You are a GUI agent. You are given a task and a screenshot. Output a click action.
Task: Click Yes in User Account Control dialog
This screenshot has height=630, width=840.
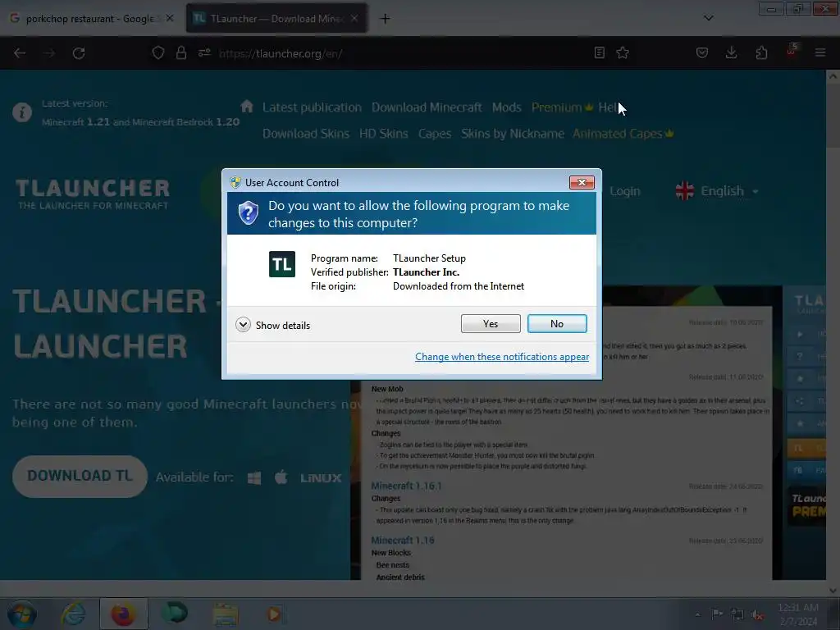click(x=491, y=323)
